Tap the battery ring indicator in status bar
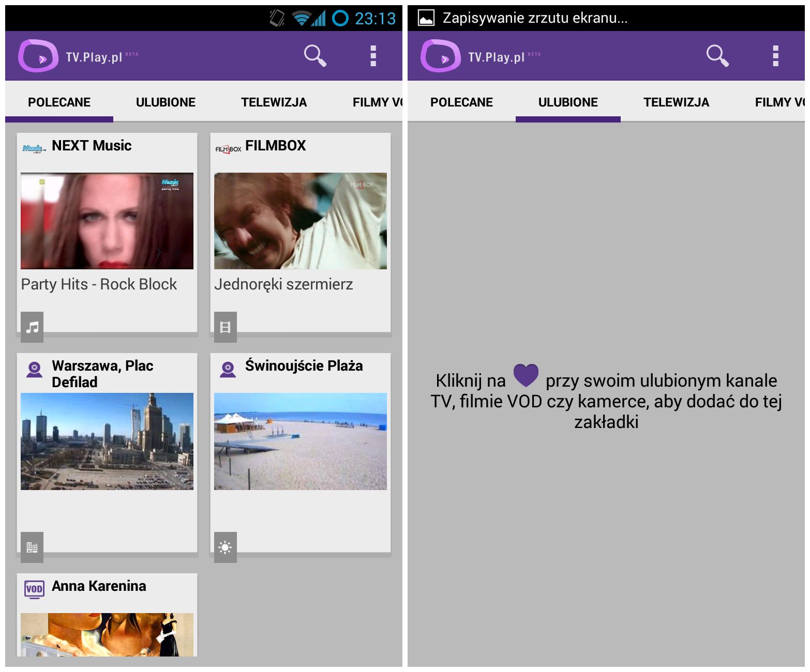Screen dimensions: 810x672 [340, 18]
